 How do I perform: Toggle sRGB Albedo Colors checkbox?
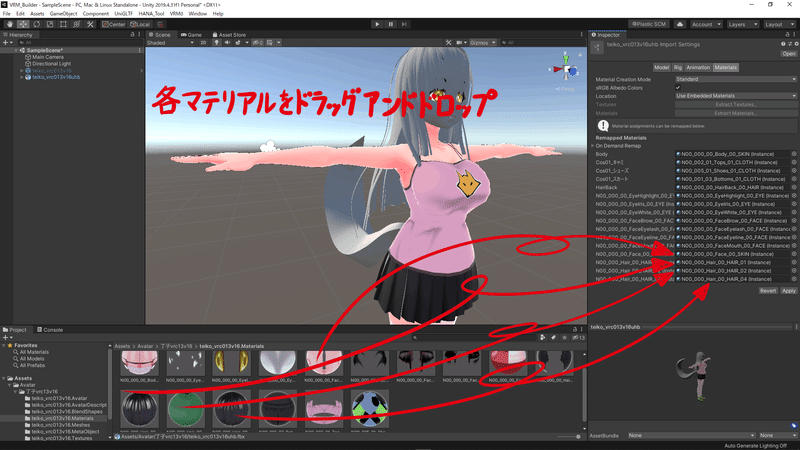678,88
